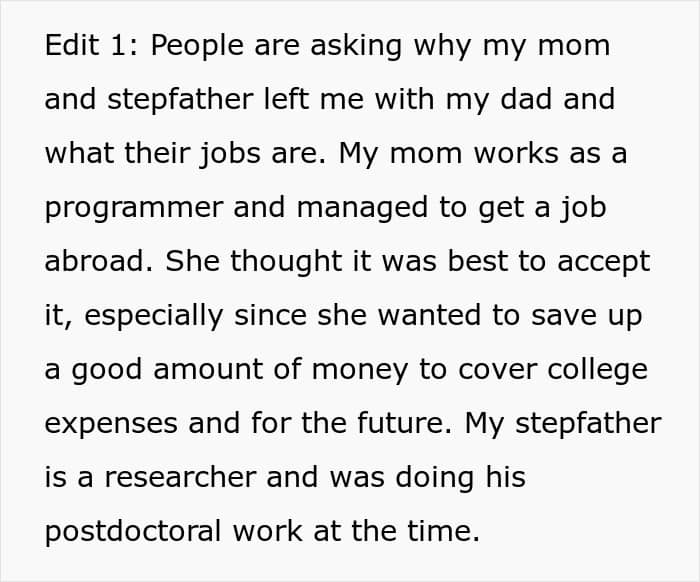
Task: Click on the word "researcher"
Action: (180, 477)
